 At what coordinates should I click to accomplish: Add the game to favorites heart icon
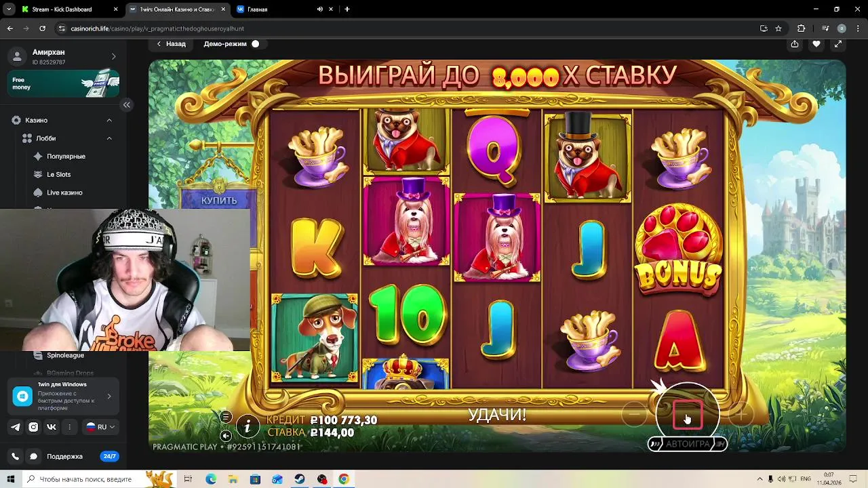tap(816, 44)
